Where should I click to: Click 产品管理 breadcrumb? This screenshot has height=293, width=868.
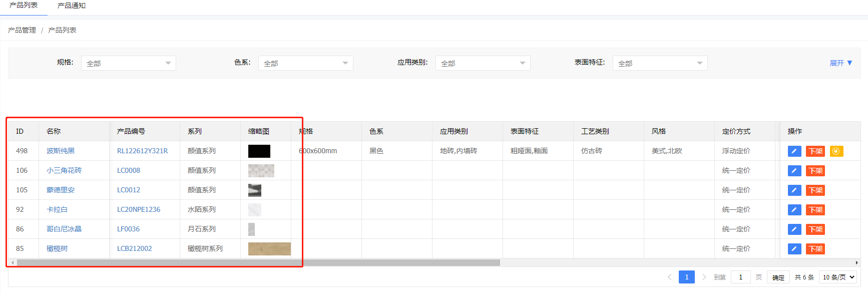[22, 30]
